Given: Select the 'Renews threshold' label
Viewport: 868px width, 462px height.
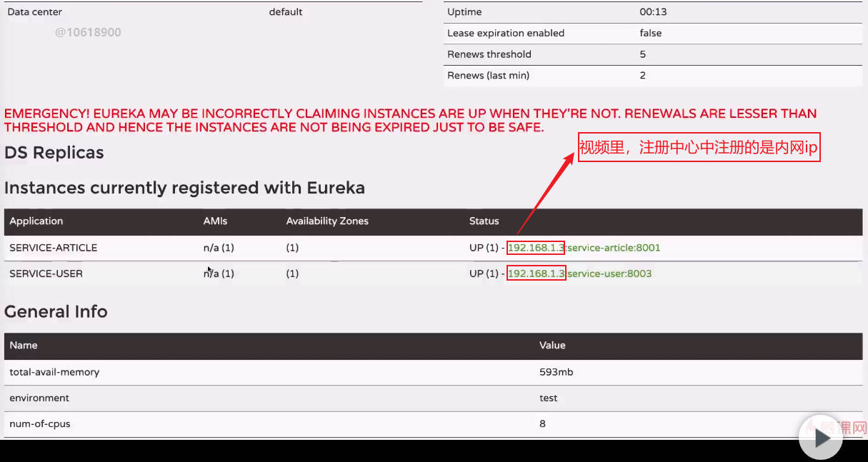Looking at the screenshot, I should click(489, 54).
